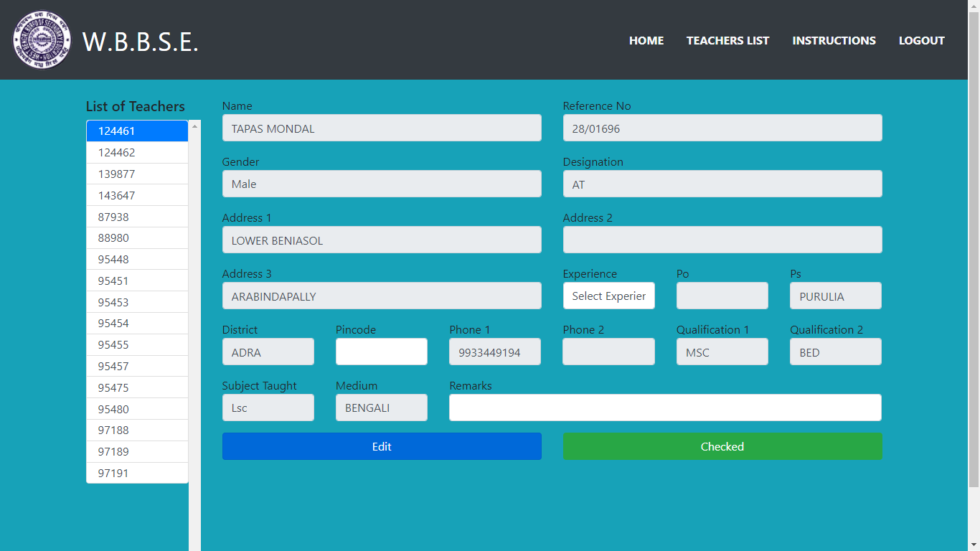Viewport: 980px width, 551px height.
Task: Click the Phone 1 field
Action: point(494,352)
